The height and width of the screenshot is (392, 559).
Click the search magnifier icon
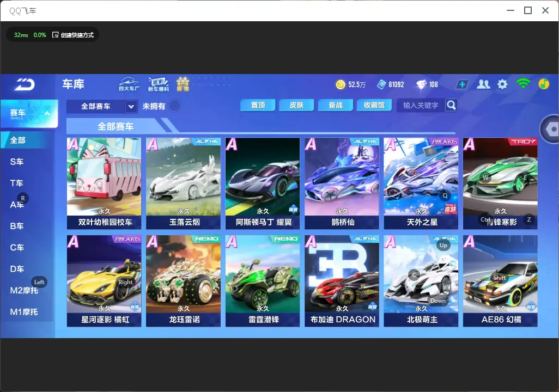tap(451, 105)
